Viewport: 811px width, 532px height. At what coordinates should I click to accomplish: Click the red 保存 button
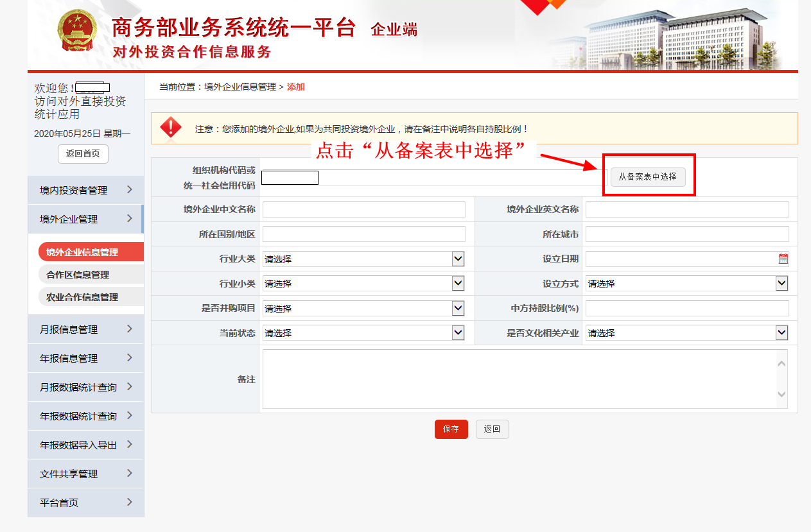(x=451, y=429)
